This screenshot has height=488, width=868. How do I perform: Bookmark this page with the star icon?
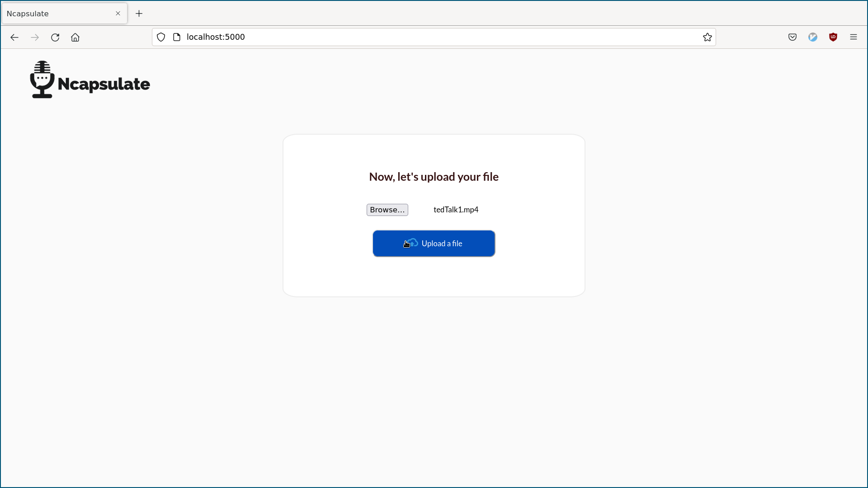point(708,38)
